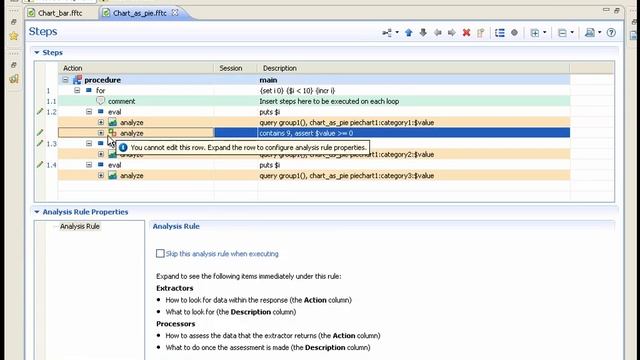This screenshot has width=640, height=360.
Task: Click step number 1.1
Action: pyautogui.click(x=51, y=101)
